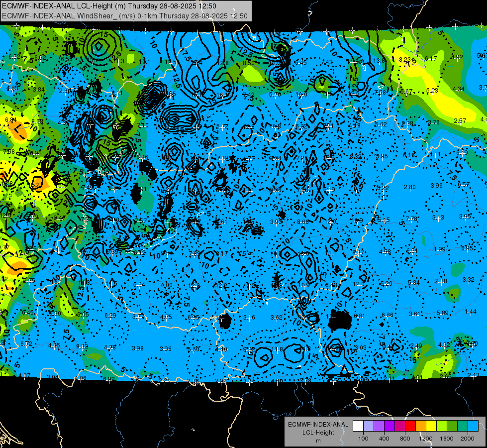The image size is (487, 448).
Task: Select the grid value 7.78 on the map
Action: (x=411, y=219)
